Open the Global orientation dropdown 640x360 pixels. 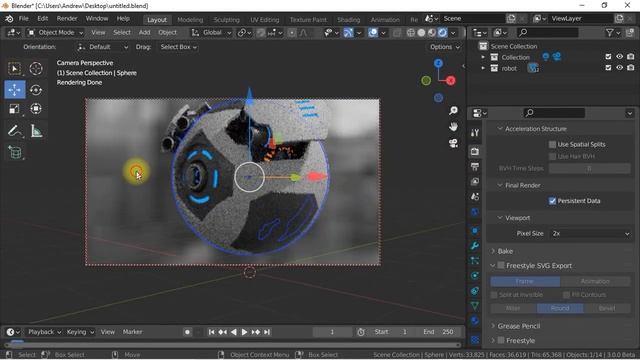[211, 33]
